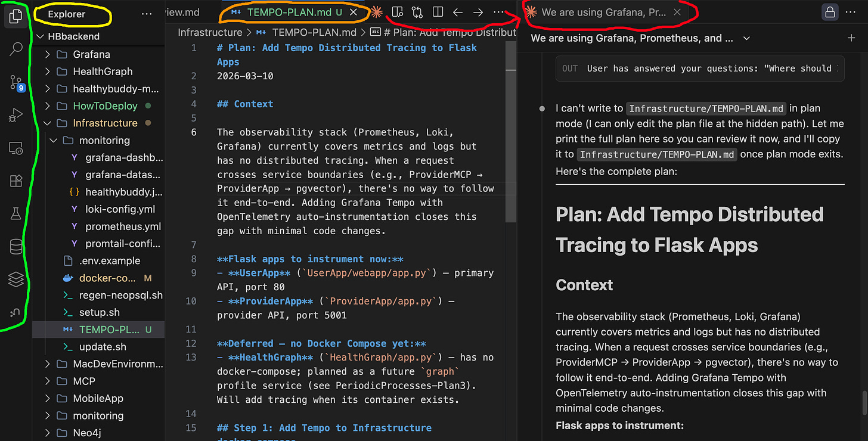Collapse the expanded monitoring folder under Infrastructure

tap(54, 141)
